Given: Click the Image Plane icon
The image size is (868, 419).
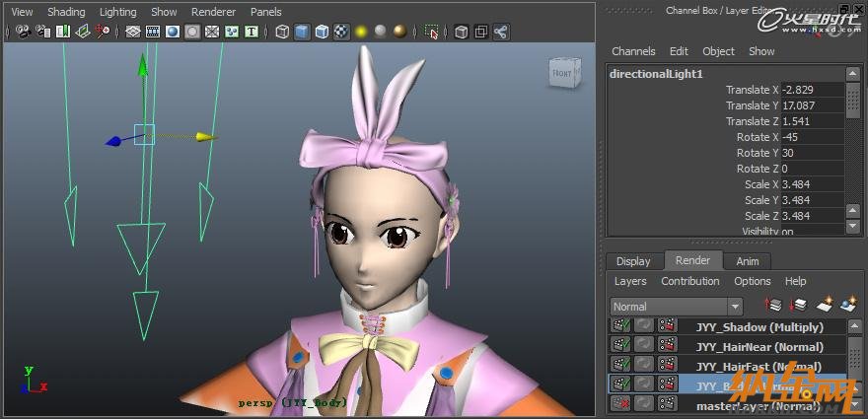Looking at the screenshot, I should 83,32.
